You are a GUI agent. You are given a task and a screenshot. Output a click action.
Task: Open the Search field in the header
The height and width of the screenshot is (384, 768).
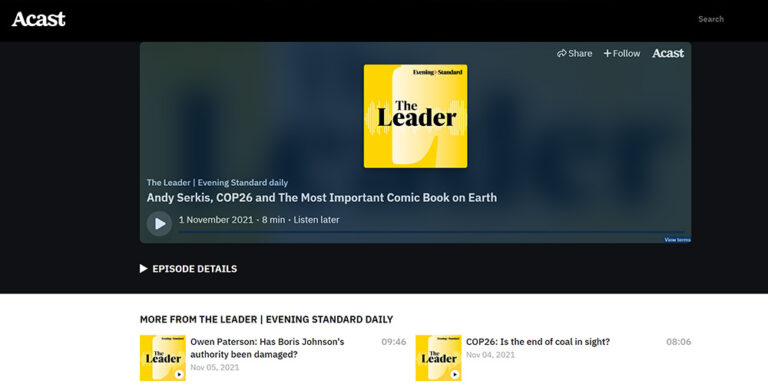(711, 19)
